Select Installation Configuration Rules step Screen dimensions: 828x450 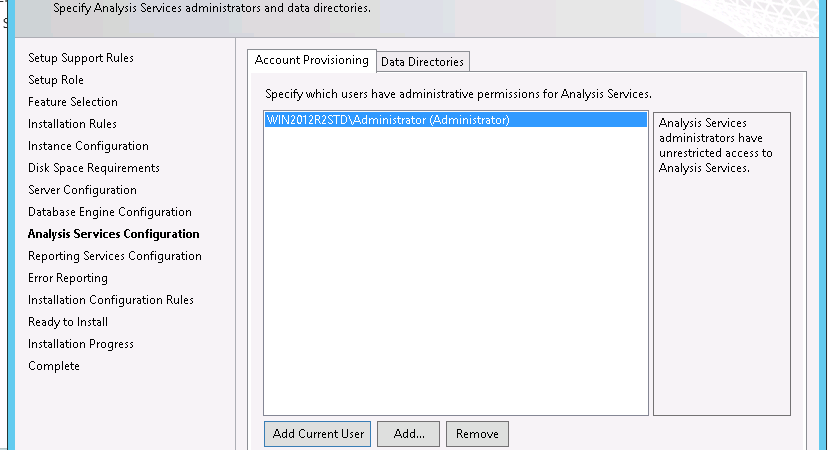(111, 300)
